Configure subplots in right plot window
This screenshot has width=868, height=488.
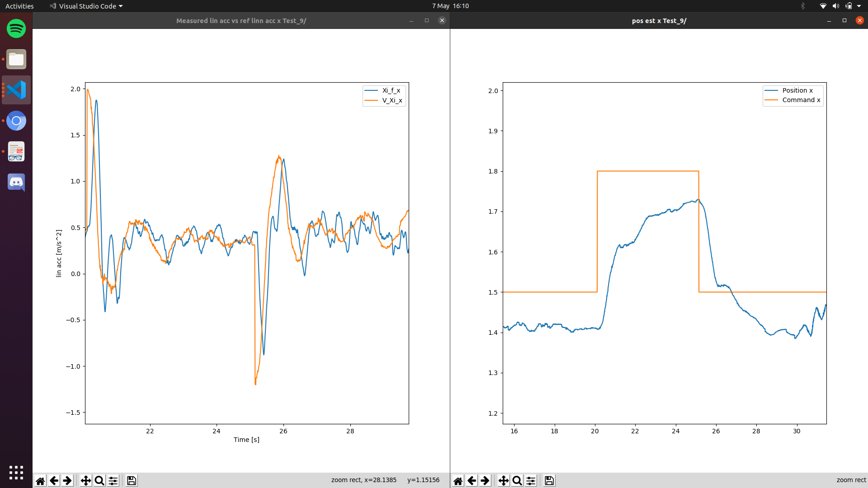point(531,480)
